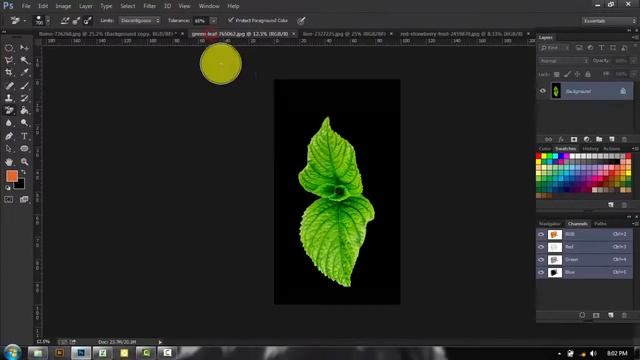Select the Blur tool
The height and width of the screenshot is (360, 640).
point(9,123)
